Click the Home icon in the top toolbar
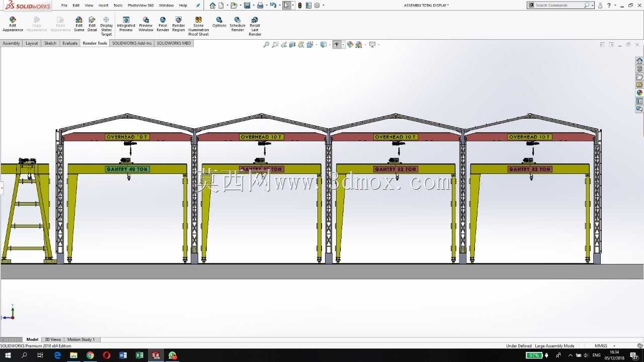Screen dimensions: 644x362 (x=212, y=6)
